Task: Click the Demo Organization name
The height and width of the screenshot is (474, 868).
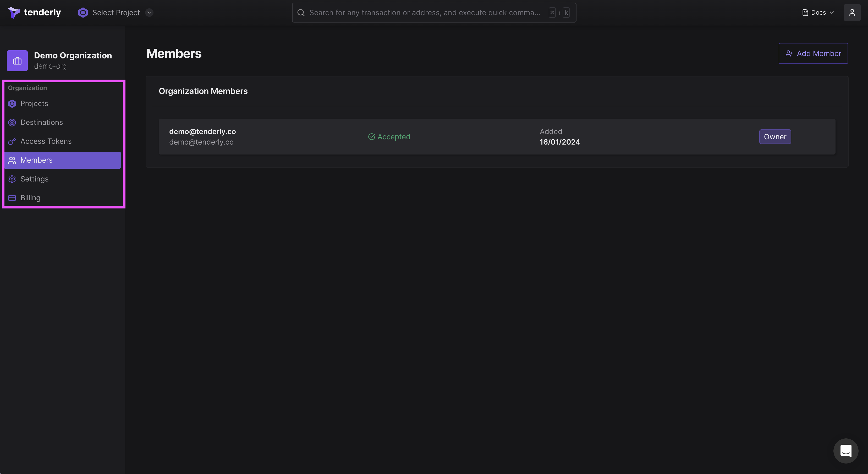Action: (x=73, y=55)
